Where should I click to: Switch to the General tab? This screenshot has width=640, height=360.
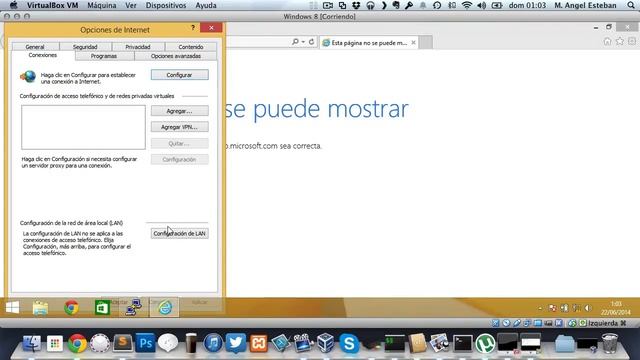(35, 47)
